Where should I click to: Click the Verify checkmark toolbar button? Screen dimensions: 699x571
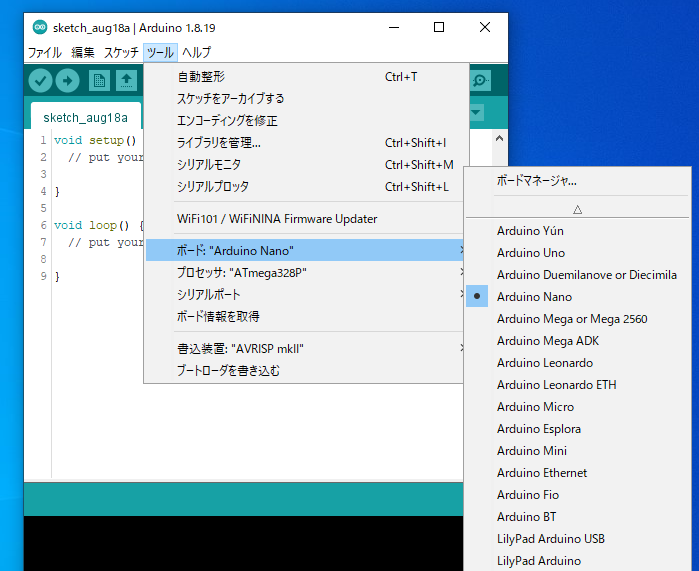tap(41, 81)
